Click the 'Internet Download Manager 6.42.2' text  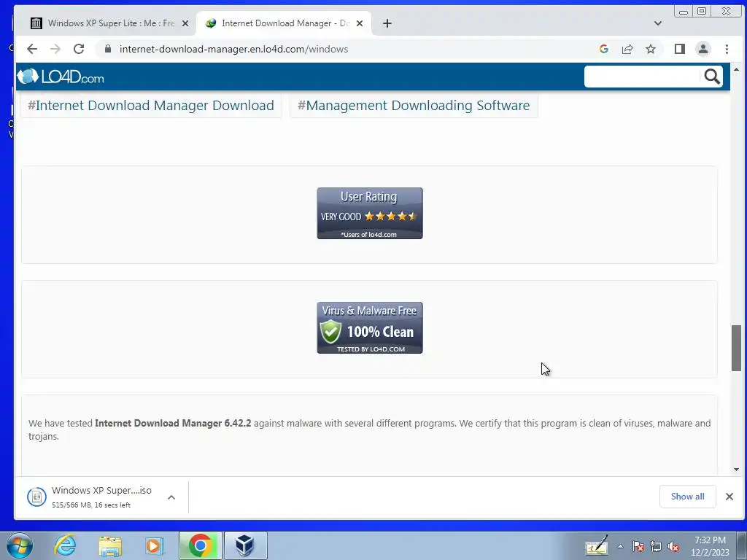click(x=173, y=423)
